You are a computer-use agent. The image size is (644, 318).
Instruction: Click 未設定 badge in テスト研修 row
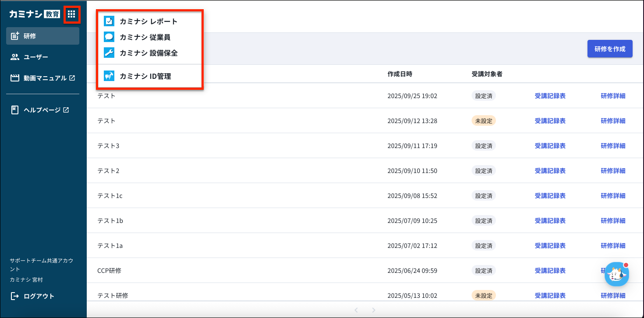tap(484, 295)
